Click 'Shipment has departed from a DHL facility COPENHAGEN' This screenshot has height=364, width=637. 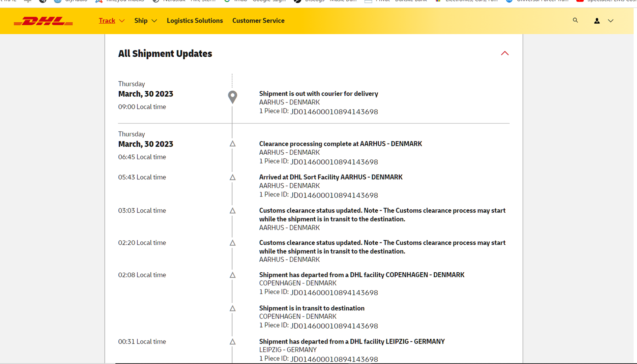click(361, 275)
